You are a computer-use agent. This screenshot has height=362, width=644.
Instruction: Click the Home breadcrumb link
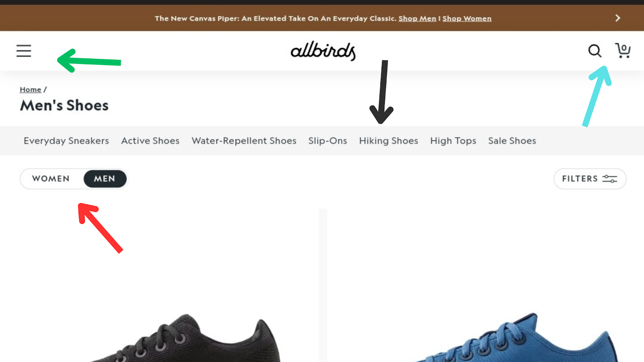click(x=31, y=89)
